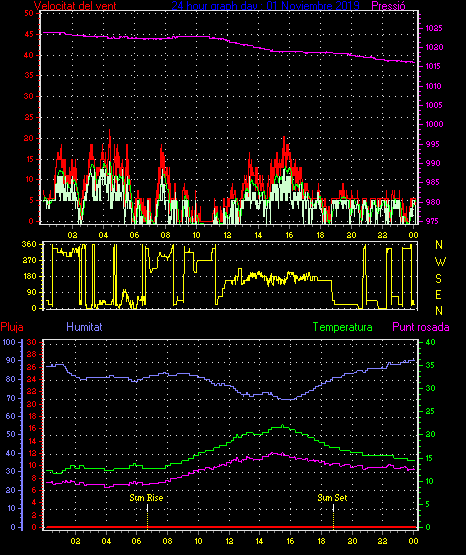Click the 'Sun Rise' marker

pyautogui.click(x=146, y=498)
